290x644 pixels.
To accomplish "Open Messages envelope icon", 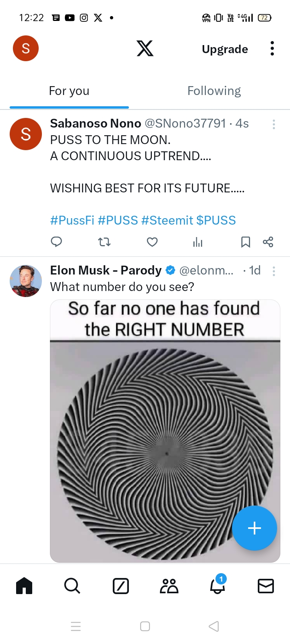I will point(266,586).
